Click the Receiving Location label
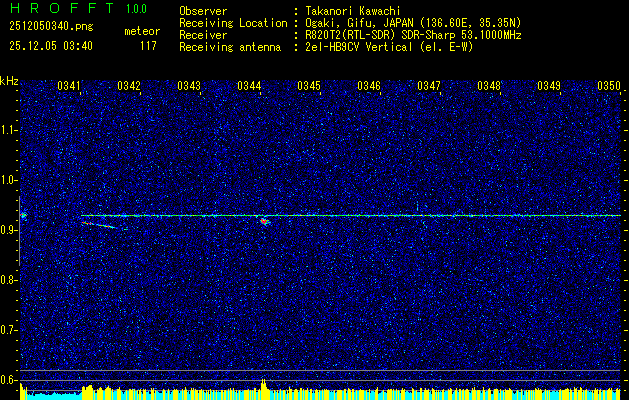Viewport: 629px width, 400px height. pyautogui.click(x=233, y=23)
